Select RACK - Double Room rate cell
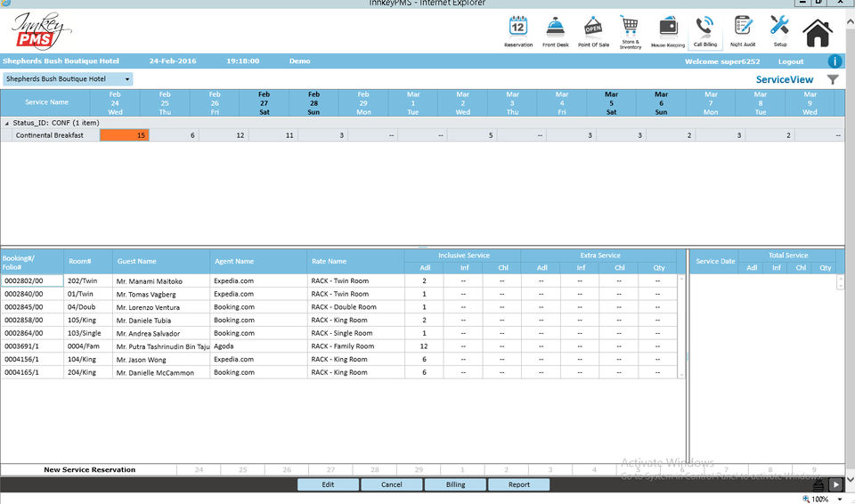The width and height of the screenshot is (855, 504). [355, 307]
